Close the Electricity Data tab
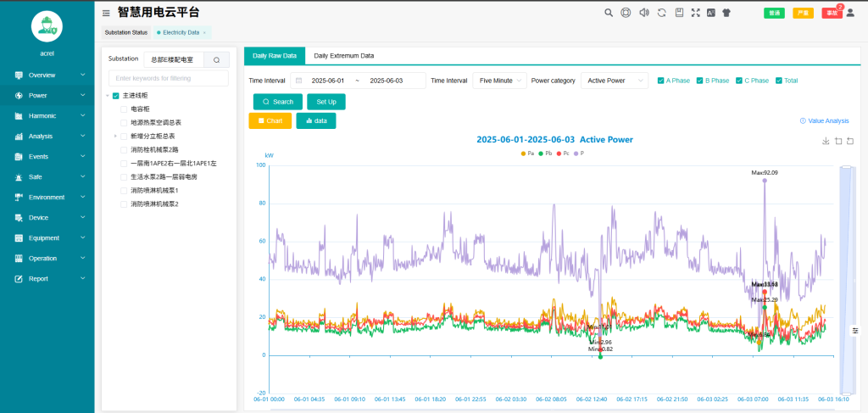Screen dimensions: 868x413 pyautogui.click(x=204, y=33)
